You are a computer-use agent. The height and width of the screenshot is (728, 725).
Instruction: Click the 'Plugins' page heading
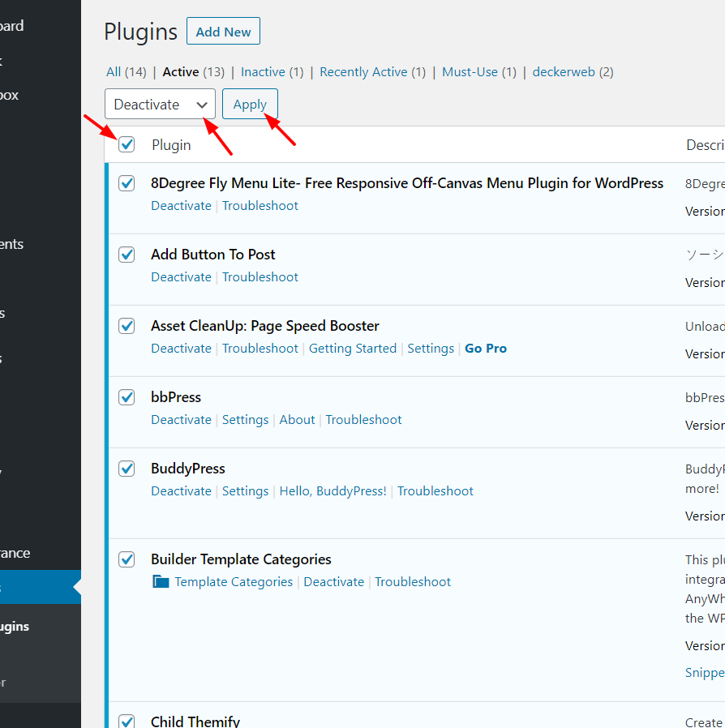[x=141, y=32]
